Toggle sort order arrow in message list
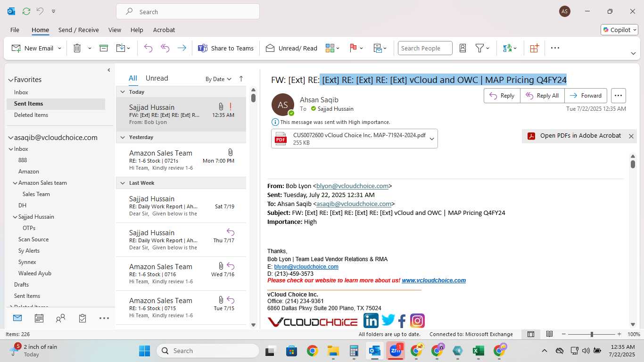Viewport: 644px width, 362px height. (241, 79)
